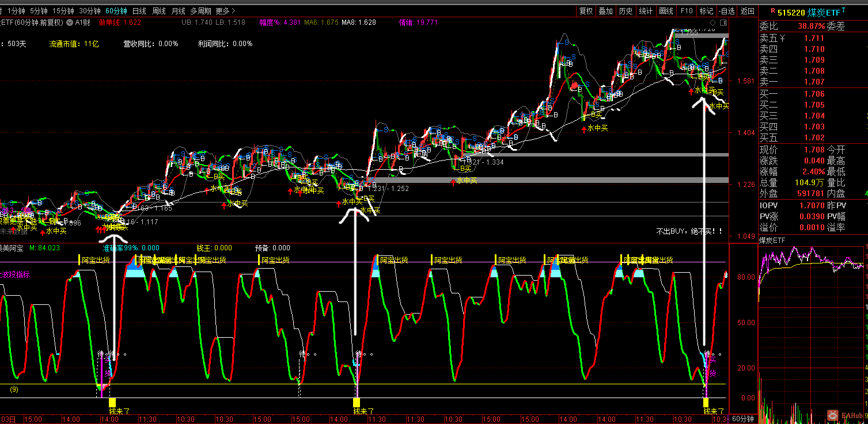Click the 煤炭ETF label above mini intraday chart
868x424 pixels.
coord(772,240)
